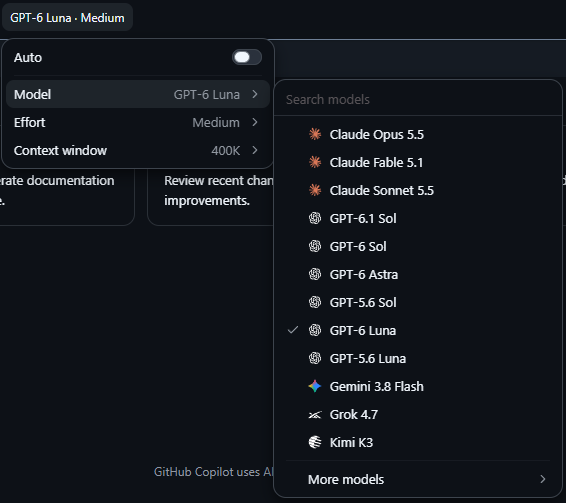The width and height of the screenshot is (566, 503).
Task: Select Gemini 3.8 Flash model
Action: [x=418, y=386]
